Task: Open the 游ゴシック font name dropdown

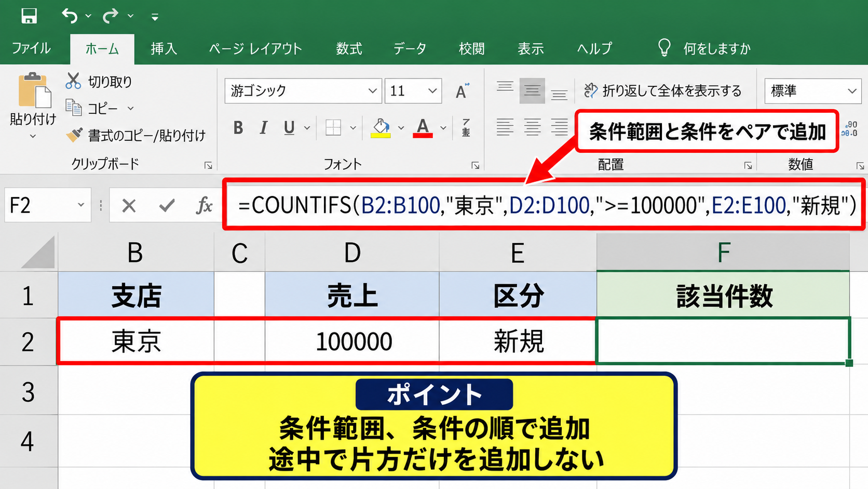Action: pos(372,91)
